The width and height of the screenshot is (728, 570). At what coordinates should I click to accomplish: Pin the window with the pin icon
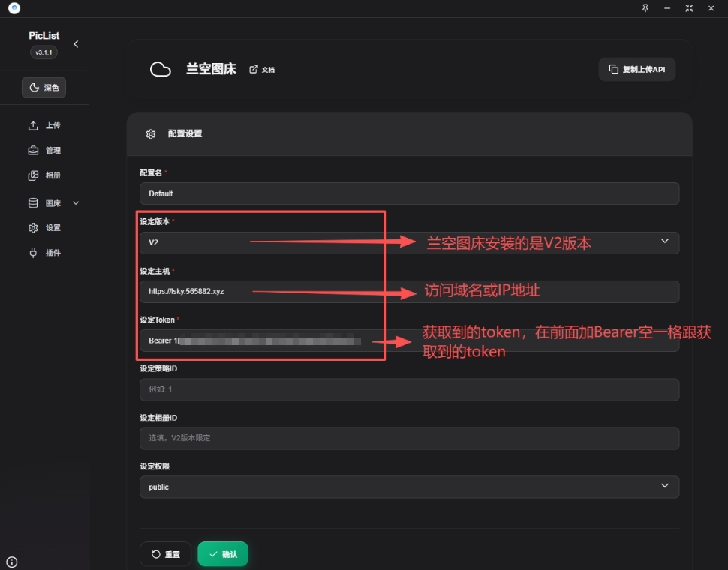pyautogui.click(x=645, y=8)
